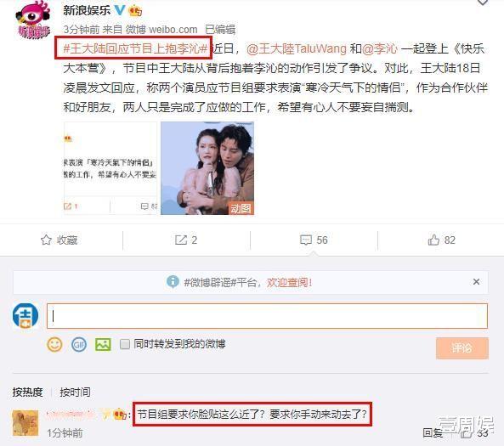The image size is (504, 446).
Task: Click the star icon beside 收藏
Action: click(46, 240)
